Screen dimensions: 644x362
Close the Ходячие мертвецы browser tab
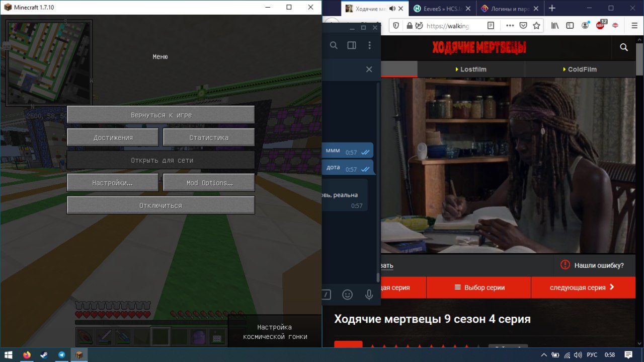pos(401,9)
